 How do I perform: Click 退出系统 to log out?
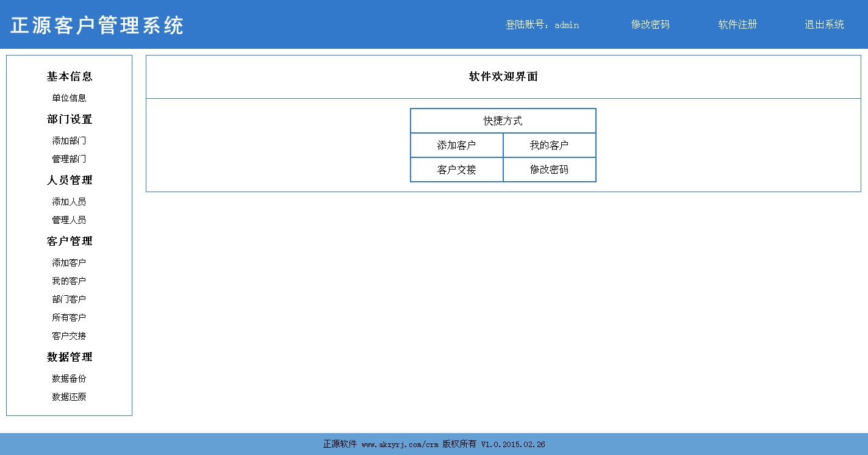tap(823, 25)
